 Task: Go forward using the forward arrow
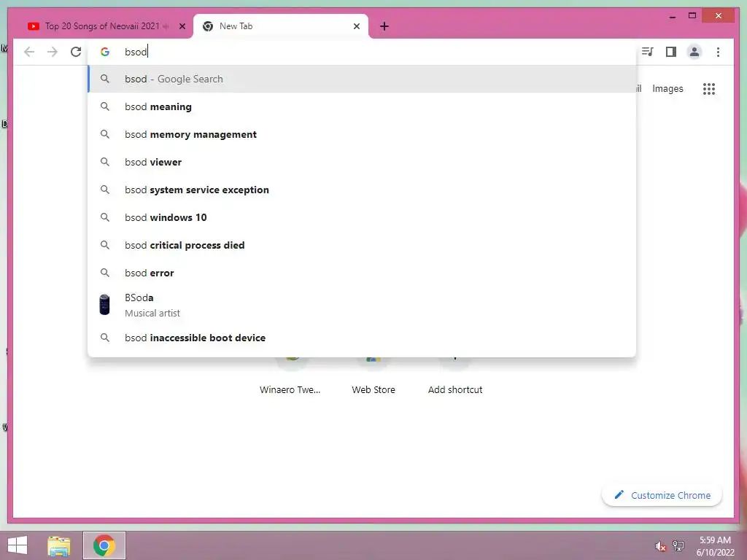point(53,52)
